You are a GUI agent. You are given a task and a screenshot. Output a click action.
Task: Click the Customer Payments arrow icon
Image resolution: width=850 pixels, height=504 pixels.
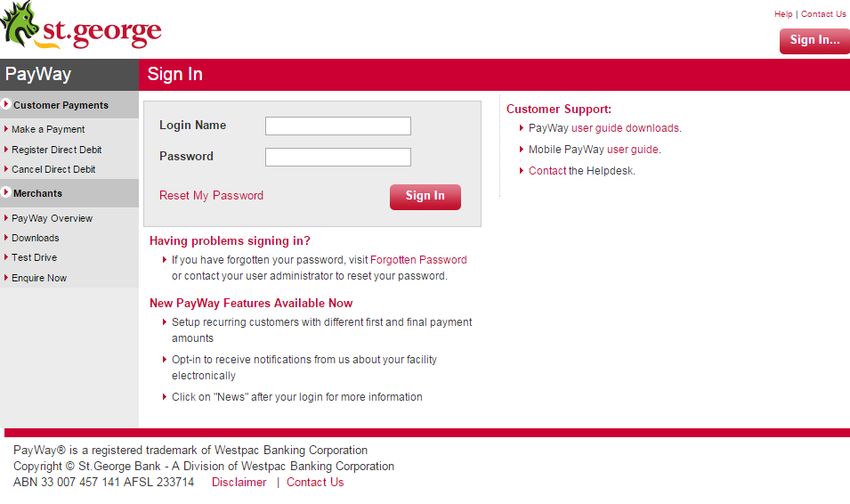click(5, 104)
